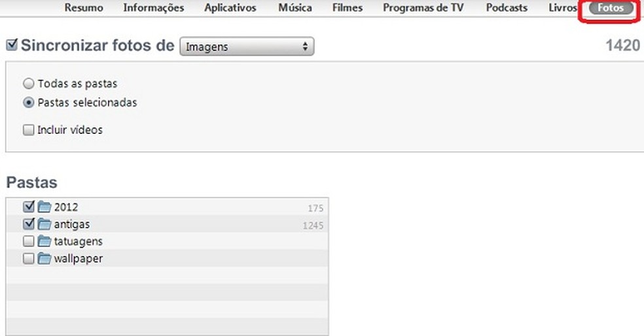Click the 1420 total photo count
The height and width of the screenshot is (336, 644).
coord(622,45)
